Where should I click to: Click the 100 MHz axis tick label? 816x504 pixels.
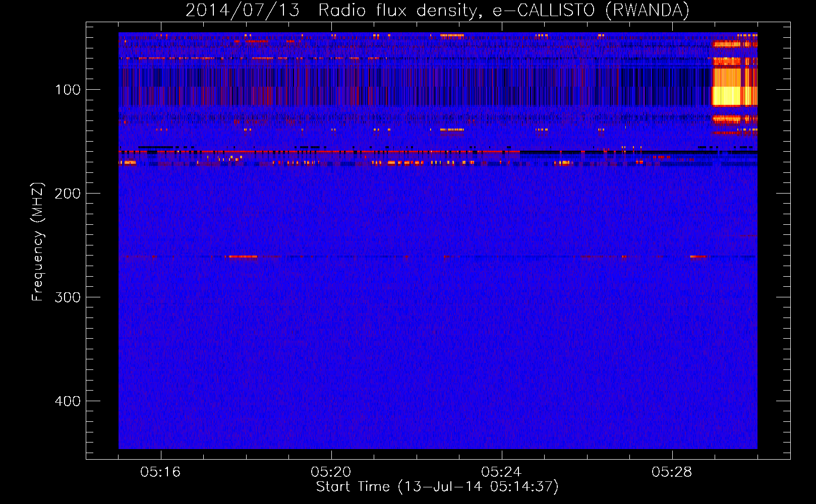tap(68, 90)
